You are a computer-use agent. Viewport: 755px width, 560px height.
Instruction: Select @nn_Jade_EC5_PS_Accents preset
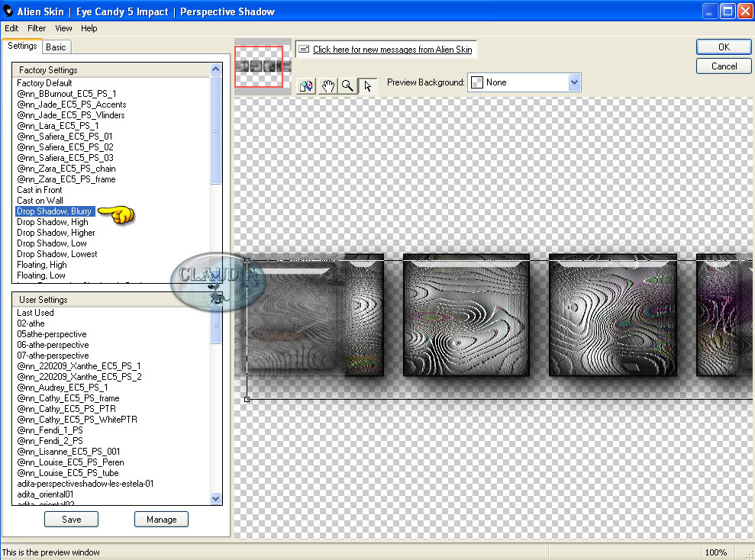[71, 105]
